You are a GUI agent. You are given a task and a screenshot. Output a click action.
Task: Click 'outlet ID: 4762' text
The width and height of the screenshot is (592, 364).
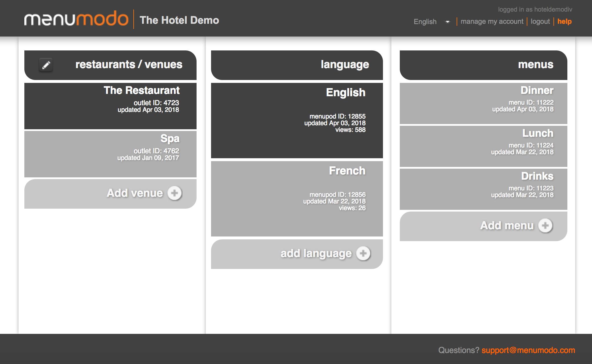[x=156, y=151]
